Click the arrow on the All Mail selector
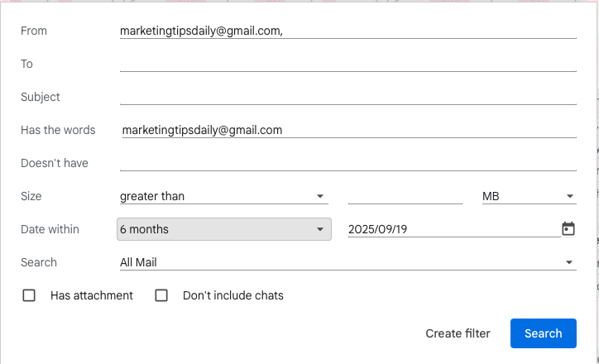 [x=569, y=263]
